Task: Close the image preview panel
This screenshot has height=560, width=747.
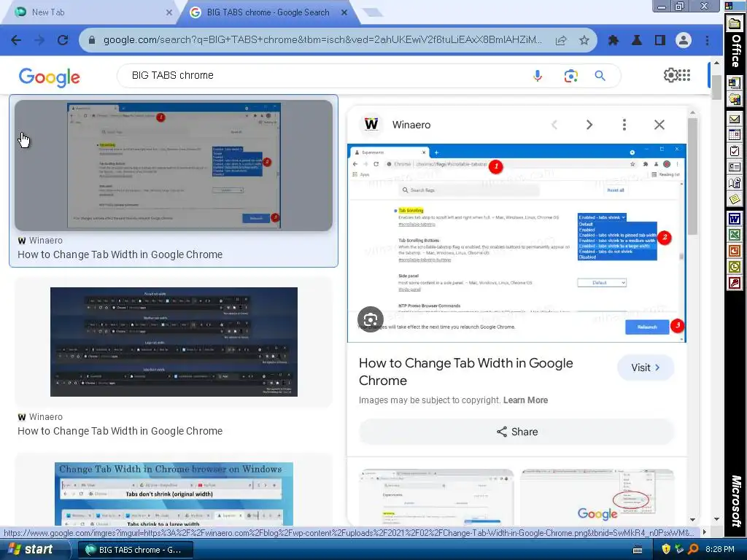Action: pyautogui.click(x=659, y=125)
